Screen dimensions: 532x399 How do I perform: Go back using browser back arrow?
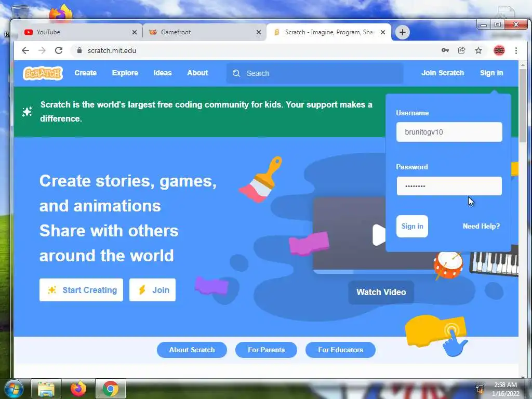pos(25,50)
